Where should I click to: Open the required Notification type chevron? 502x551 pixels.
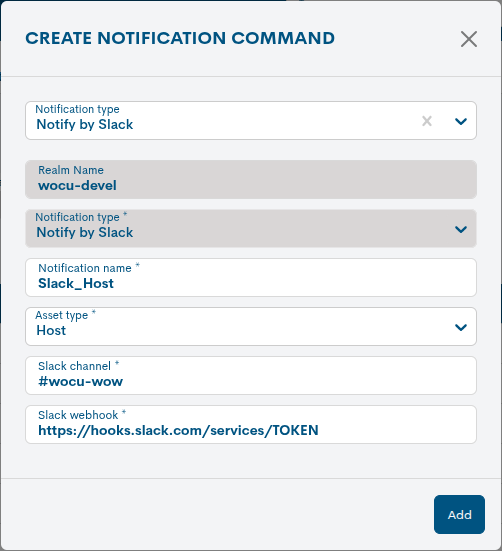tap(461, 229)
